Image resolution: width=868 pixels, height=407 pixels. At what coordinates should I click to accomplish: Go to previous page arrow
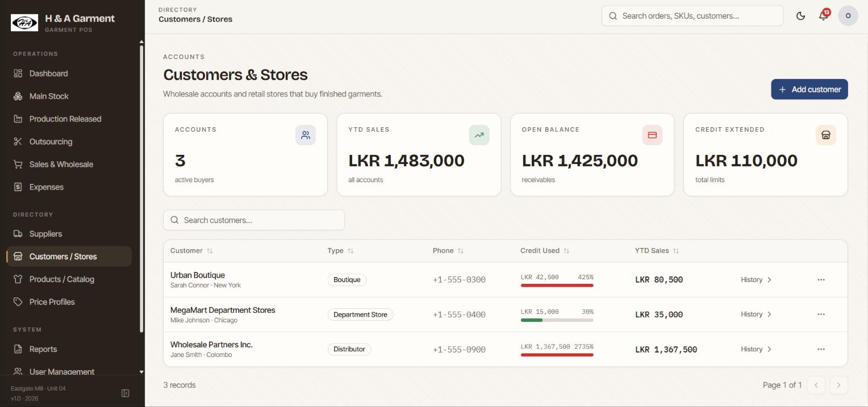(816, 385)
